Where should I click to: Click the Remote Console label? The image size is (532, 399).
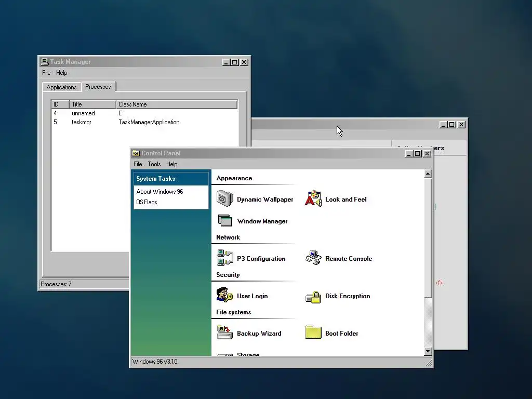pyautogui.click(x=349, y=259)
